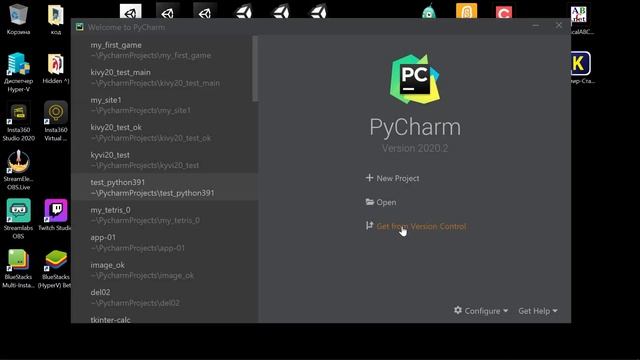Select the orange desktop icon at top
Screen dimensions: 640x360
467,11
